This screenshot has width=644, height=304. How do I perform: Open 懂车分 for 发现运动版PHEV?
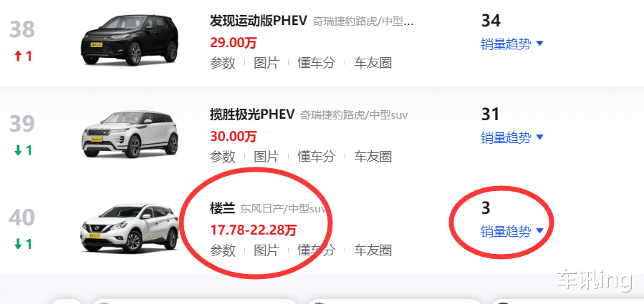pyautogui.click(x=316, y=63)
